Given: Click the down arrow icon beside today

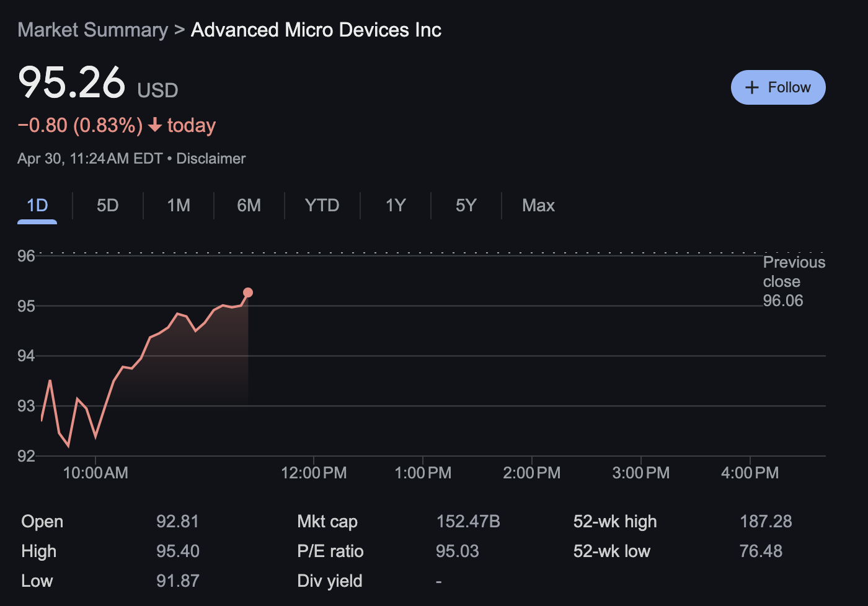Looking at the screenshot, I should pyautogui.click(x=155, y=126).
